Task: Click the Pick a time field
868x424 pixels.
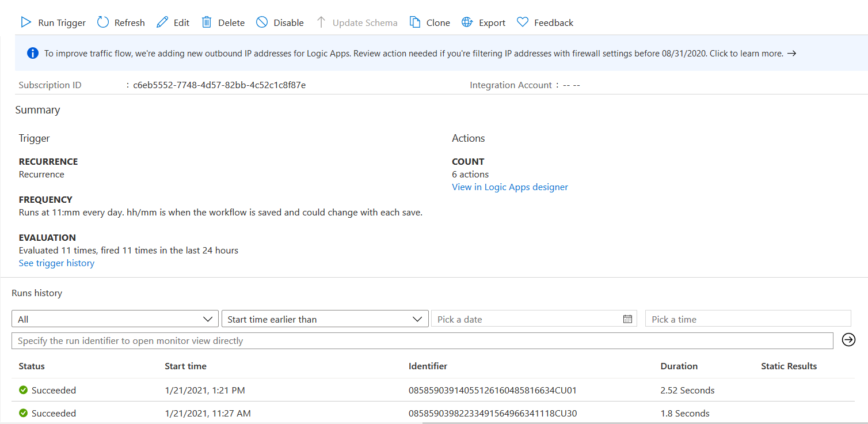Action: tap(748, 319)
